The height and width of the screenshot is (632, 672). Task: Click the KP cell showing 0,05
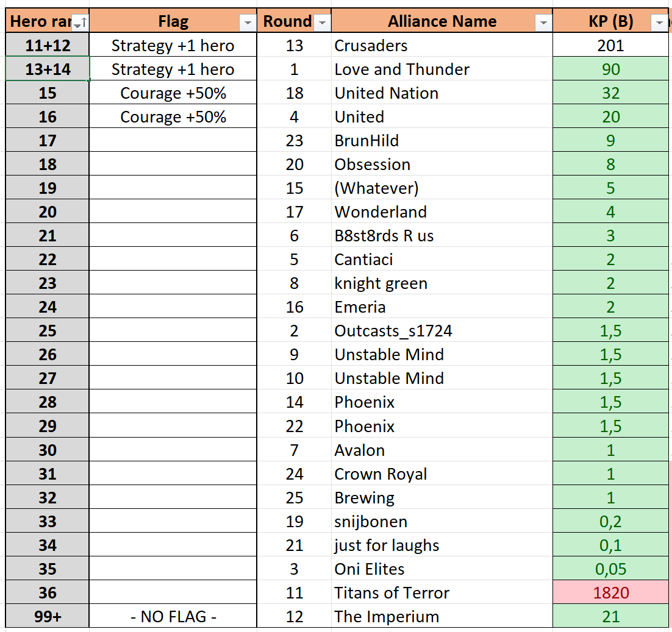[x=610, y=569]
